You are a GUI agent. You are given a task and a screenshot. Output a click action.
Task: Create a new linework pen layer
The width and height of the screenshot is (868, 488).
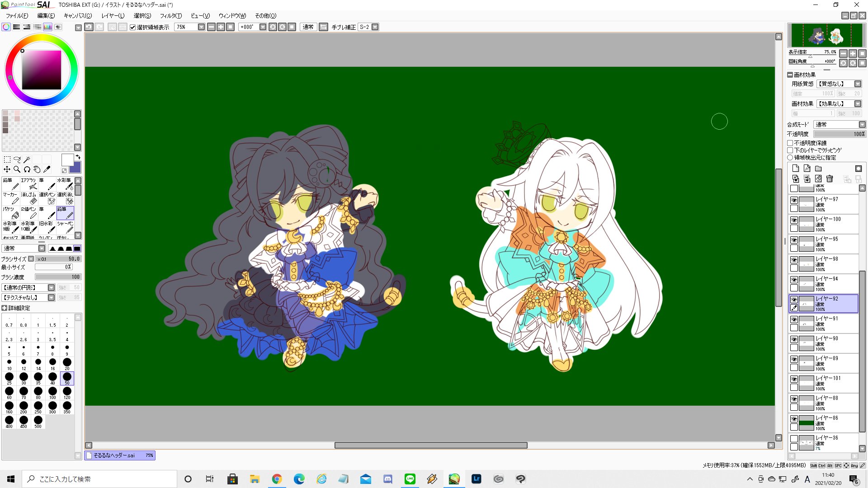pos(807,169)
